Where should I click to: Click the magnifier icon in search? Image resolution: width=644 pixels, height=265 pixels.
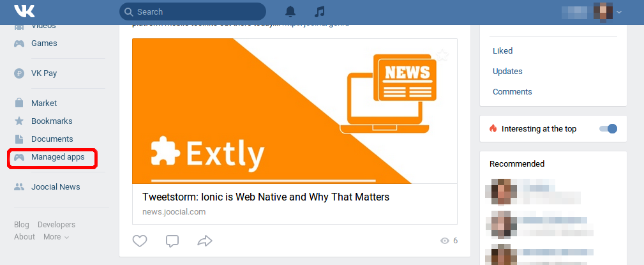point(128,12)
